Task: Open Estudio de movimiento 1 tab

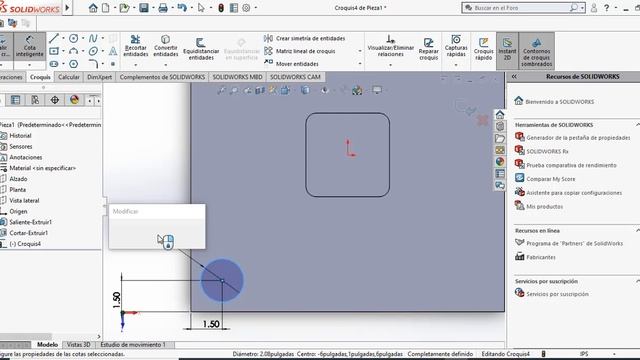Action: click(133, 344)
